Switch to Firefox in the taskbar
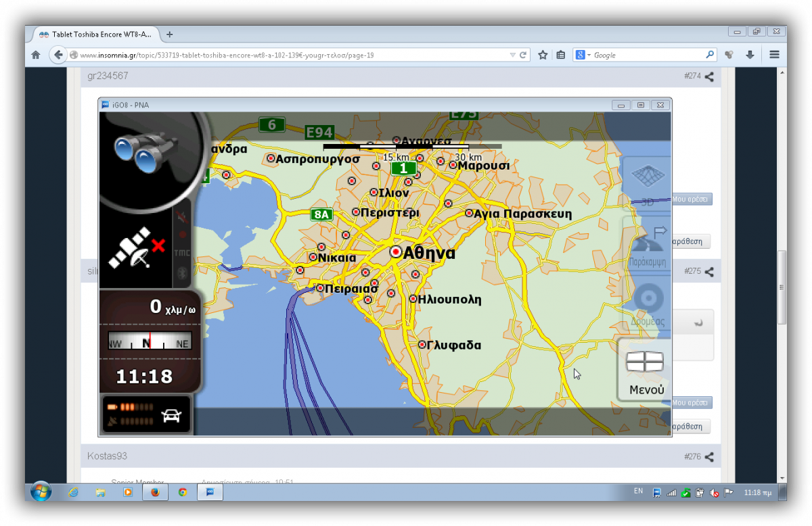Screen dimensions: 812x526 (x=155, y=492)
